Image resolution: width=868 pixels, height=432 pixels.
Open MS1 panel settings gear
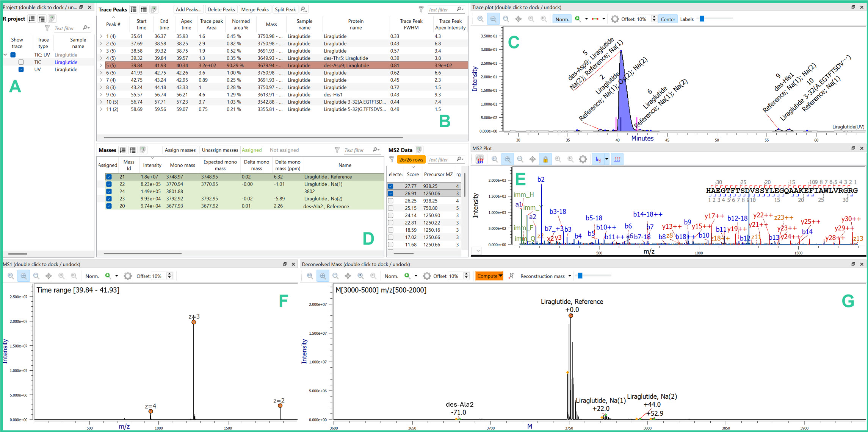pos(128,276)
